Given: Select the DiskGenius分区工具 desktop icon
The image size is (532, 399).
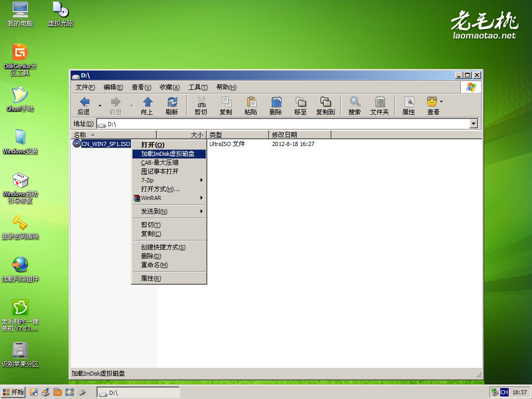Looking at the screenshot, I should click(20, 60).
